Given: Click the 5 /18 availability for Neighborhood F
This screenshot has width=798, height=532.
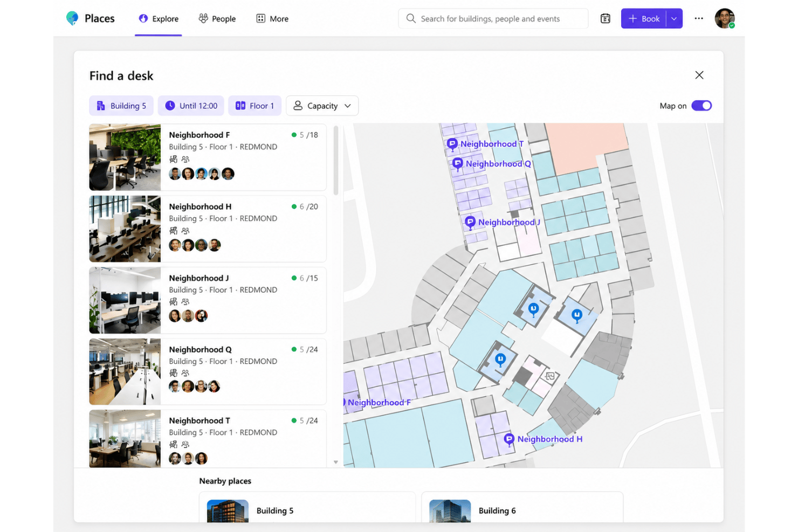Looking at the screenshot, I should coord(305,135).
